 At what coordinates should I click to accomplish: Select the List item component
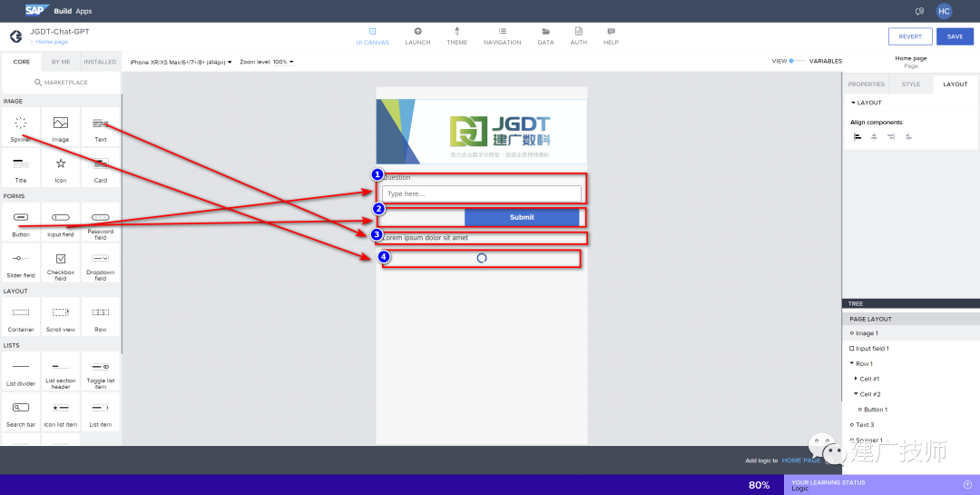coord(101,411)
